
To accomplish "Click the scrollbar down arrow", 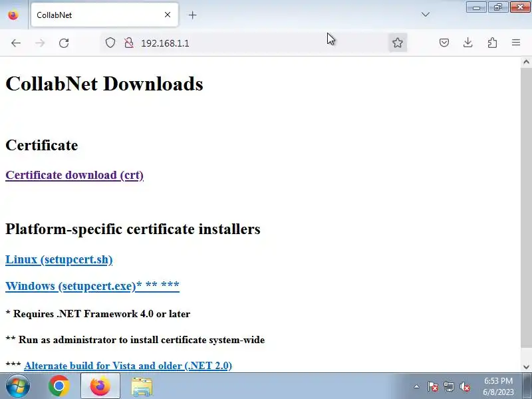I will tap(526, 366).
